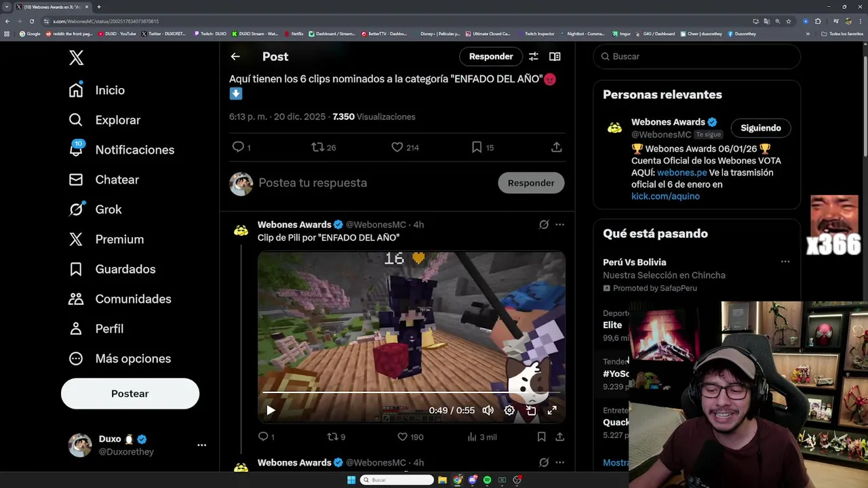Open Spotify from taskbar

pos(487,480)
